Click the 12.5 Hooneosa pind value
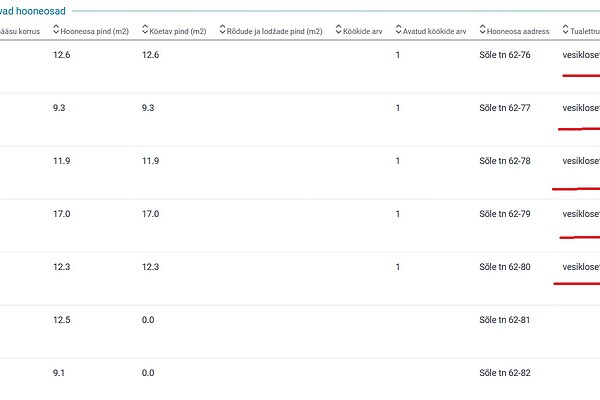 [x=61, y=320]
